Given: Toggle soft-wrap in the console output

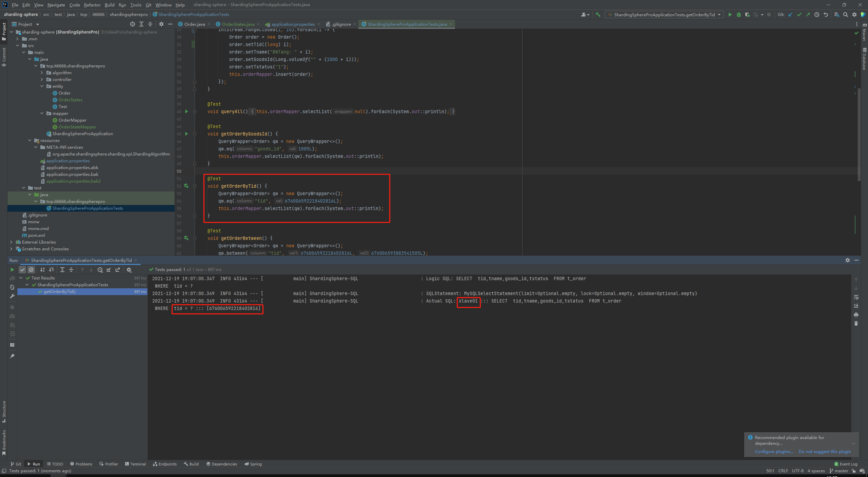Looking at the screenshot, I should [856, 297].
